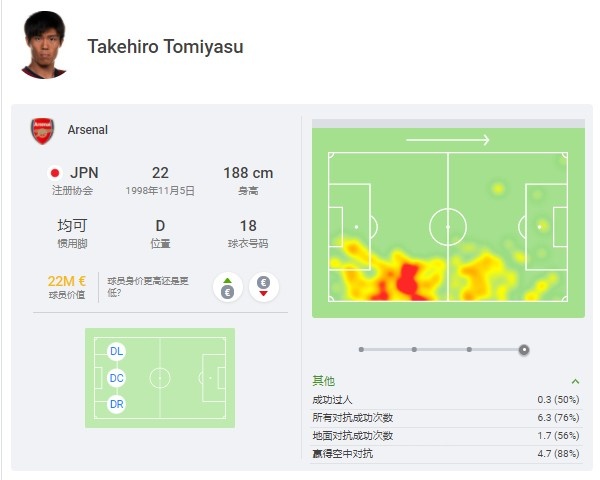600x480 pixels.
Task: Click the red hotspot on the heatmap
Action: [x=408, y=279]
